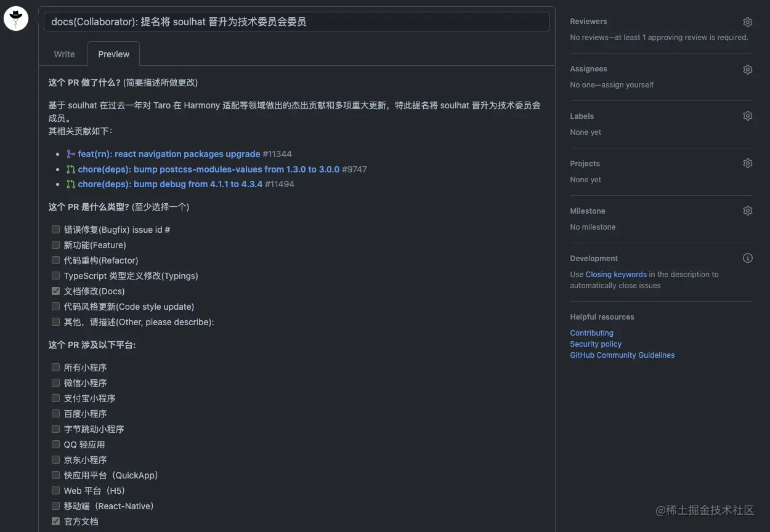
Task: Click the user avatar with hat
Action: click(x=16, y=19)
